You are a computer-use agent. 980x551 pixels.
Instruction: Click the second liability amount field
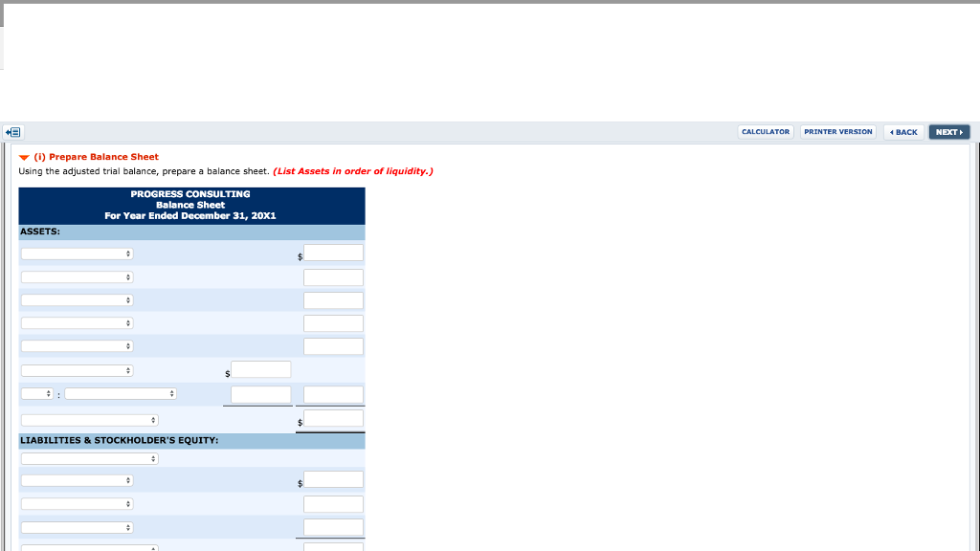tap(333, 504)
